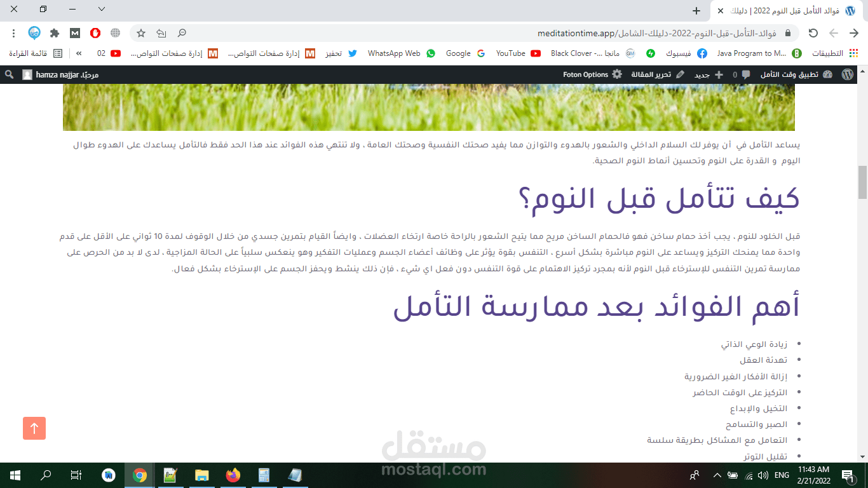Click the zoom magnifier icon in address bar

182,33
